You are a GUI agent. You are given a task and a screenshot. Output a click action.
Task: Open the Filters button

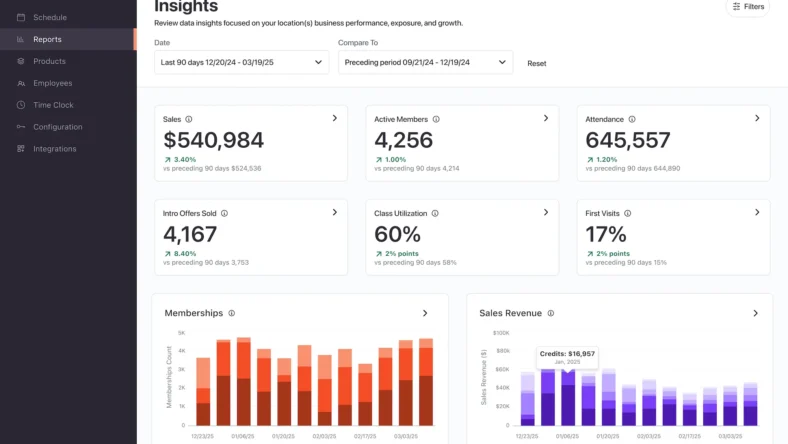click(748, 7)
